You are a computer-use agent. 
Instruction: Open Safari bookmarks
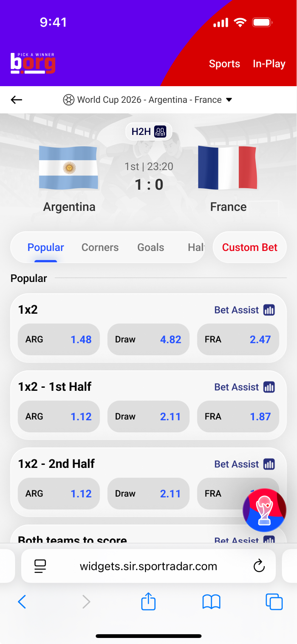click(211, 602)
